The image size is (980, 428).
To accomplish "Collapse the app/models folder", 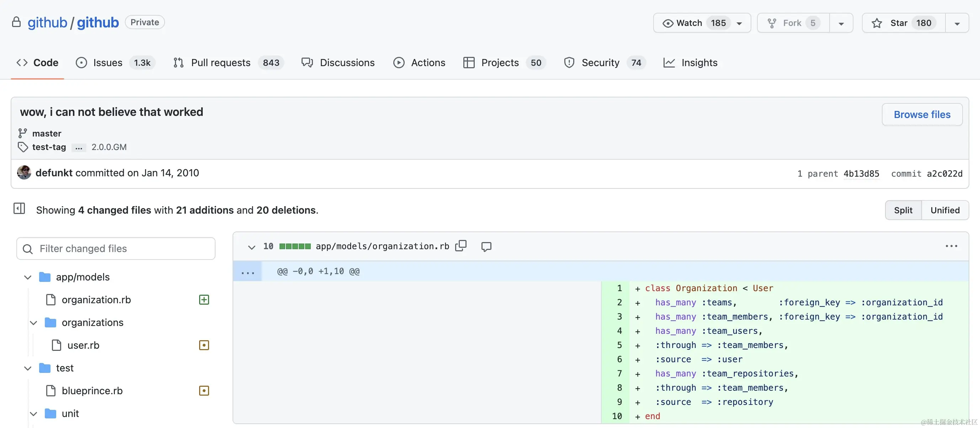I will (28, 277).
